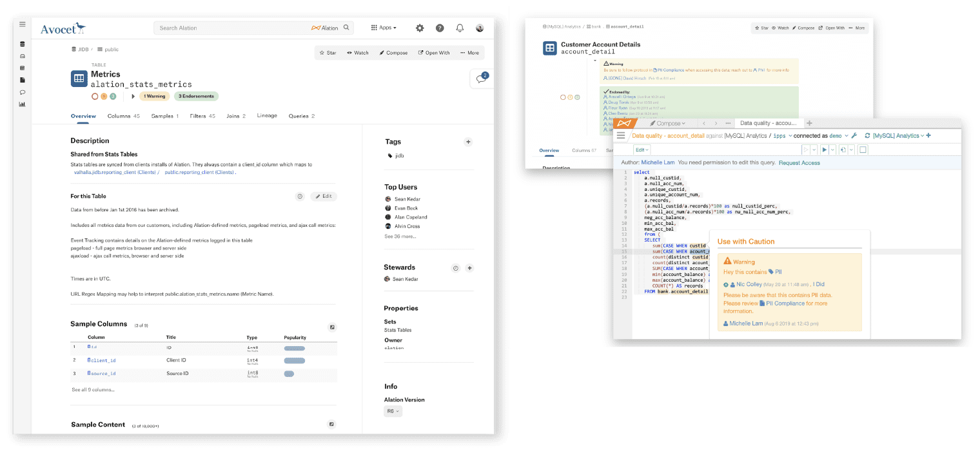Toggle the square results pane button in Compose
The width and height of the screenshot is (980, 464).
pos(863,150)
